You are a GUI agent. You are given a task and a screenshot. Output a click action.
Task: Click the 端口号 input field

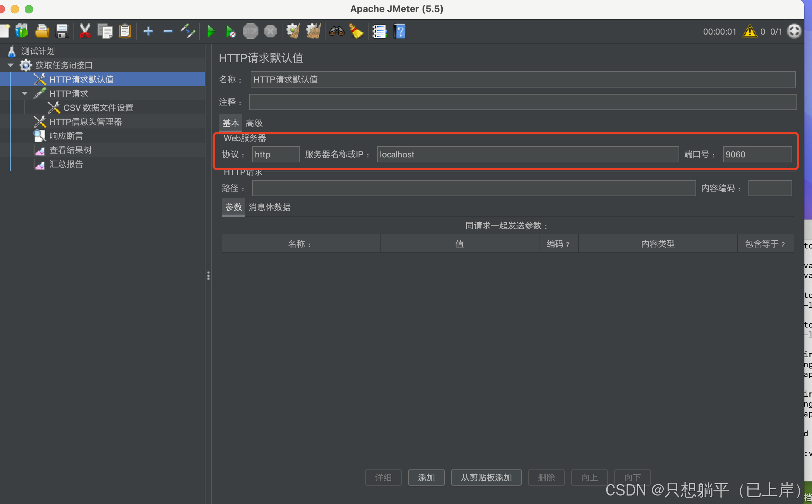click(x=757, y=155)
